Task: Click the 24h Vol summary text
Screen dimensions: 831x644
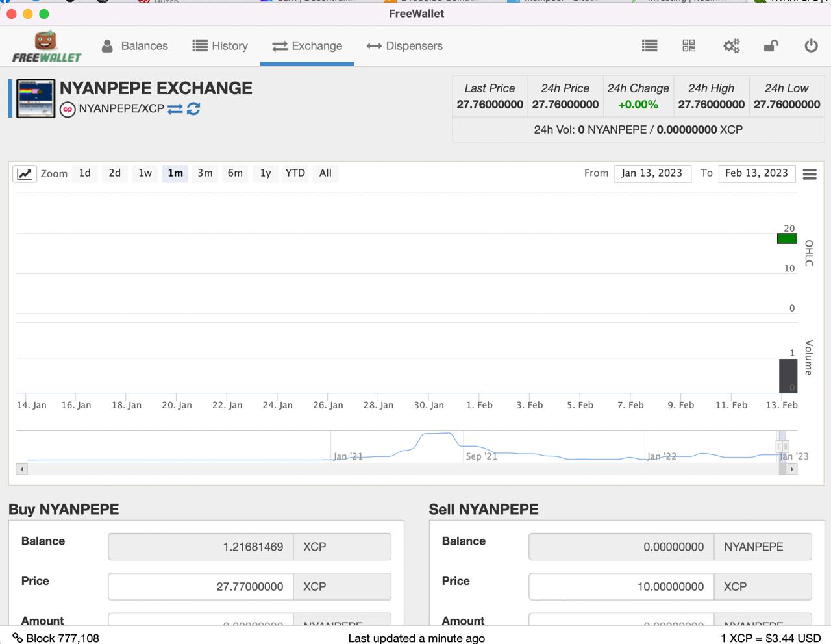Action: pos(638,130)
